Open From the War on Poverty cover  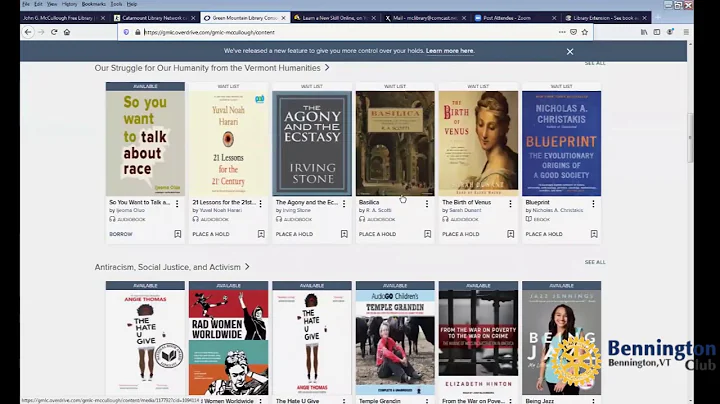[x=478, y=342]
